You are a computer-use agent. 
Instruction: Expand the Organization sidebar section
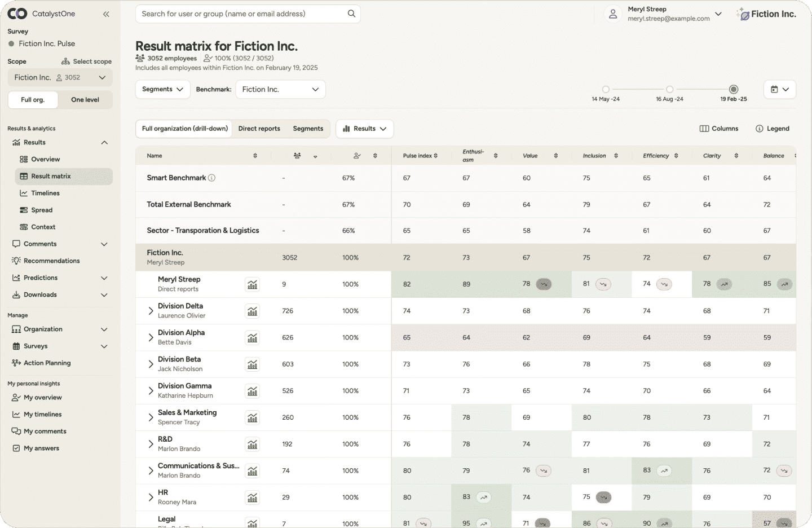pyautogui.click(x=104, y=329)
